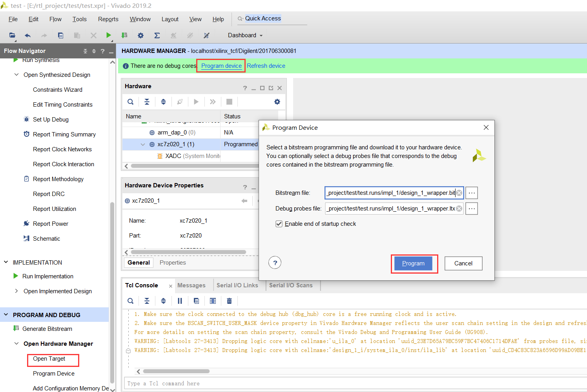Click Program device link in banner
Viewport: 587px width, 392px height.
(x=221, y=66)
